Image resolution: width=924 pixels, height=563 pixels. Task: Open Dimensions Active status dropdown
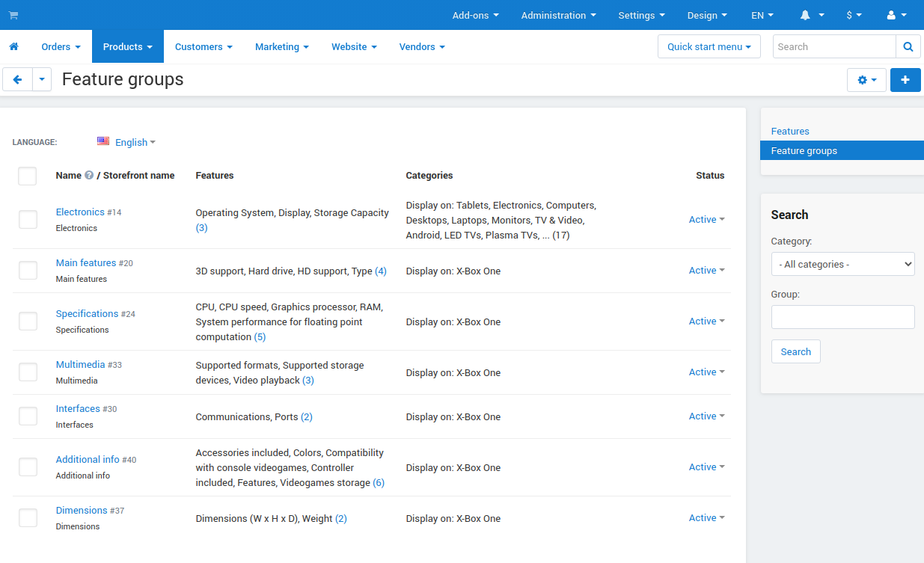tap(706, 517)
